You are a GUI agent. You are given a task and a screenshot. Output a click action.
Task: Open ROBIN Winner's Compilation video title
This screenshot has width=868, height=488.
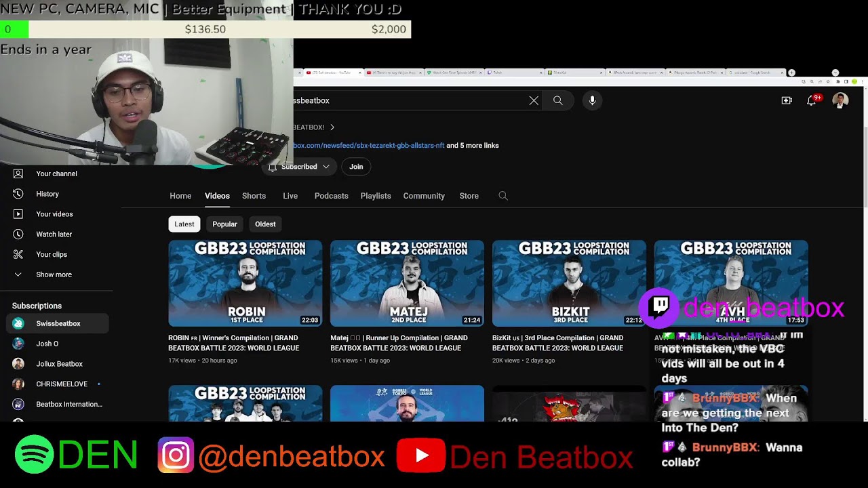click(x=234, y=343)
